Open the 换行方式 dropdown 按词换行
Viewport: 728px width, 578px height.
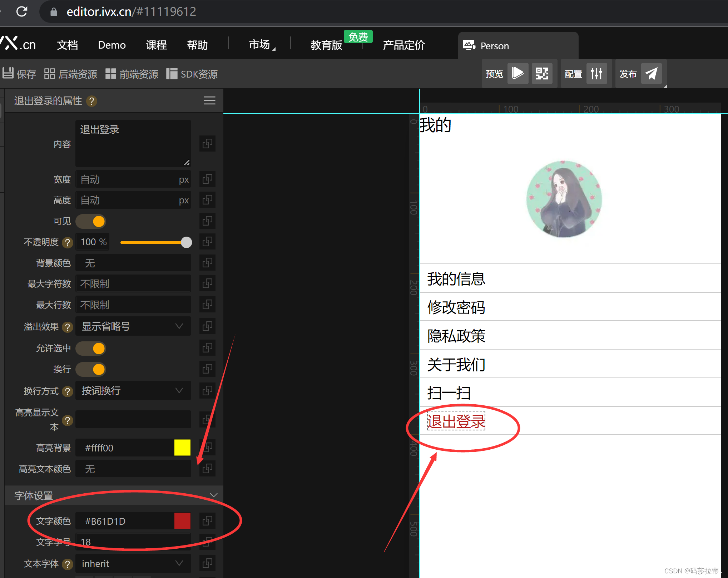133,390
